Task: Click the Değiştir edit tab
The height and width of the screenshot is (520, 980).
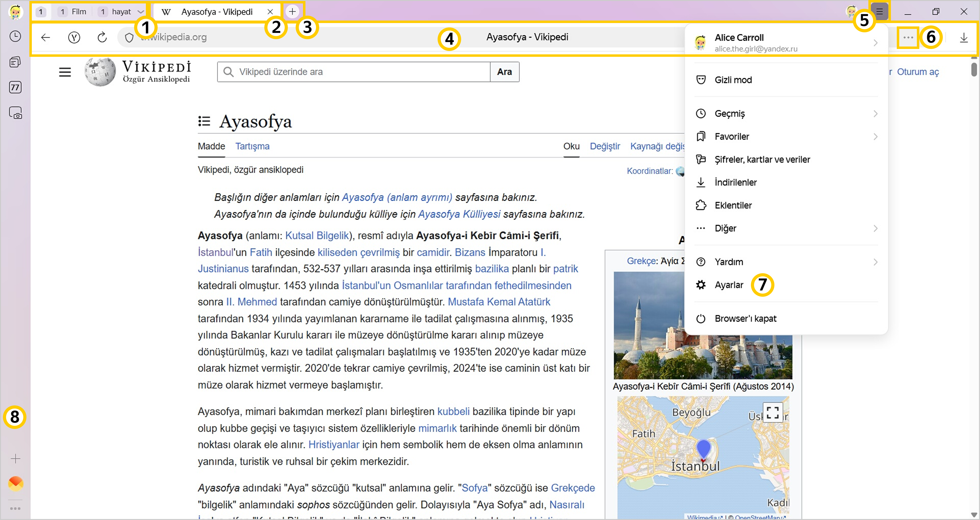Action: [x=605, y=146]
